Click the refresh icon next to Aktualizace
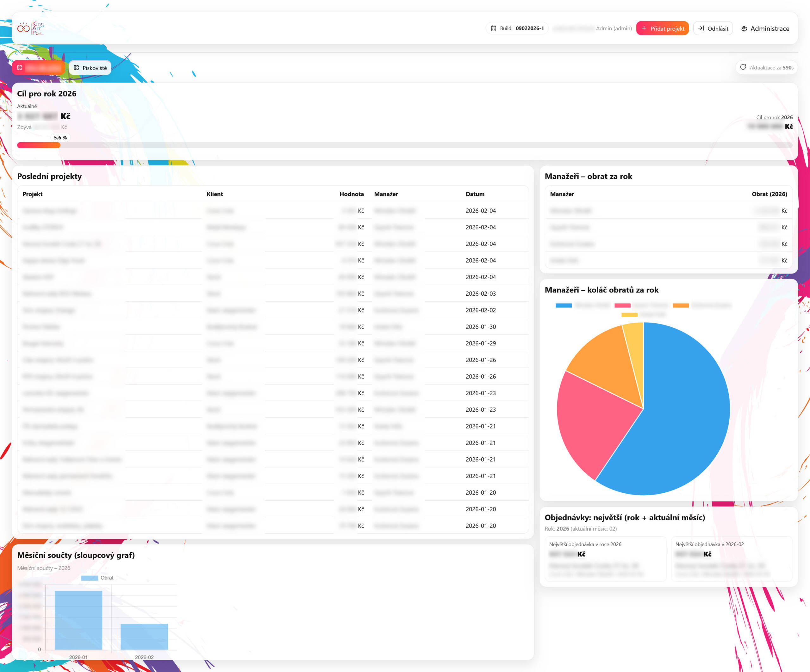The width and height of the screenshot is (810, 672). coord(743,67)
